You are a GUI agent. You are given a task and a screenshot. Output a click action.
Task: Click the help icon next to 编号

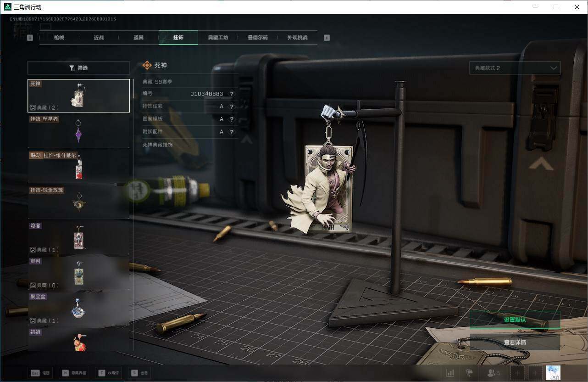232,94
